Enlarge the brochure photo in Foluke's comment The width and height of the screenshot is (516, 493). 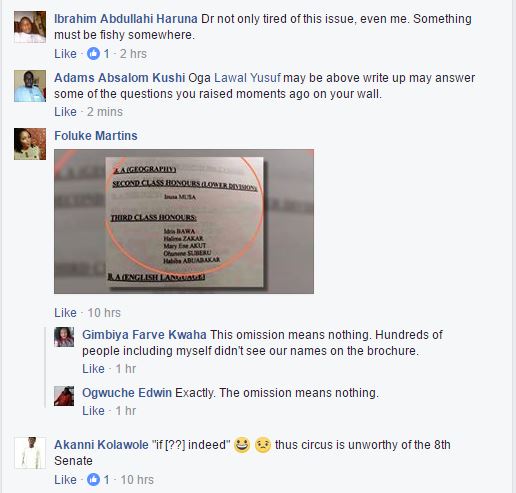coord(184,222)
